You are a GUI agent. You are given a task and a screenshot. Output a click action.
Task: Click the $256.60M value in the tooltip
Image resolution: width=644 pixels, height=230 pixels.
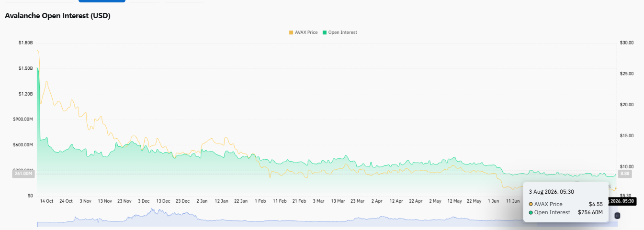coord(590,212)
